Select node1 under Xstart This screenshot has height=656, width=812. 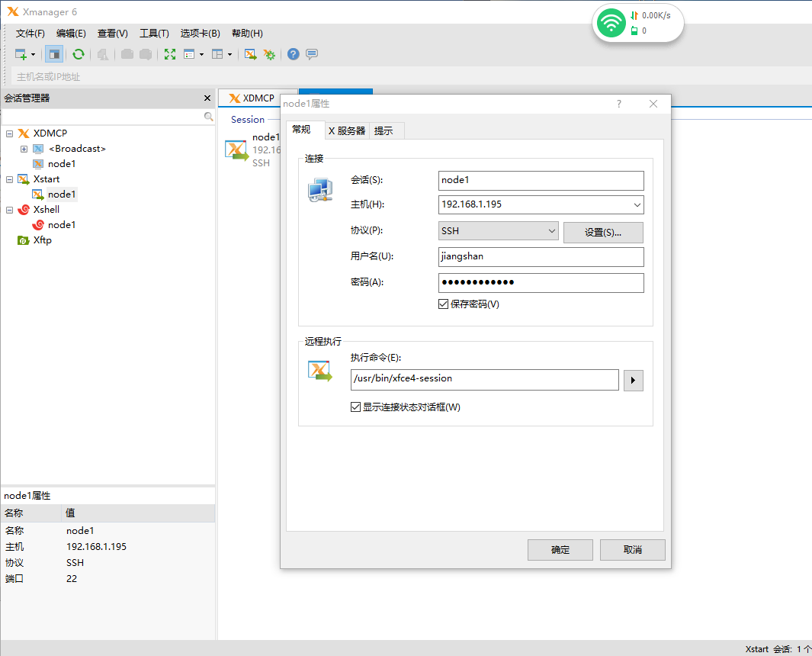(x=62, y=195)
